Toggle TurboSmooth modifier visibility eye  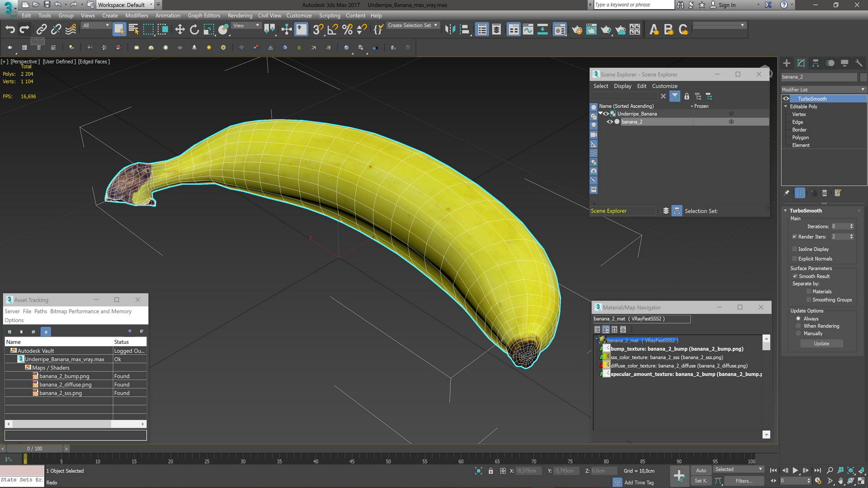pos(786,99)
